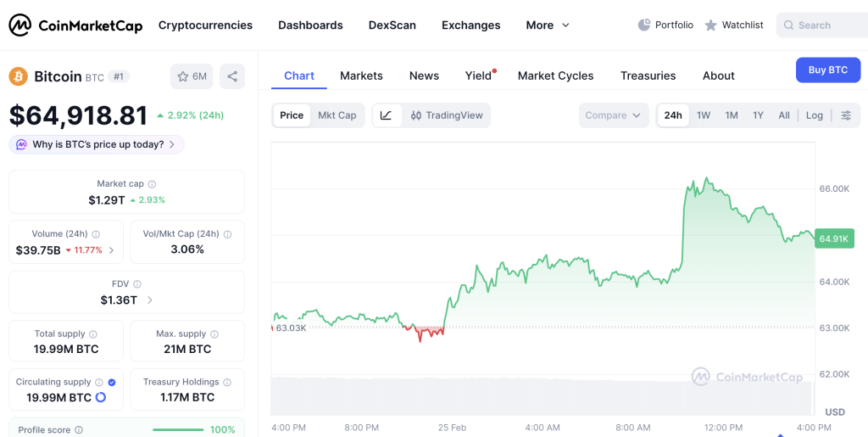Screen dimensions: 868x437
Task: Click the search magnifier icon
Action: pos(789,25)
